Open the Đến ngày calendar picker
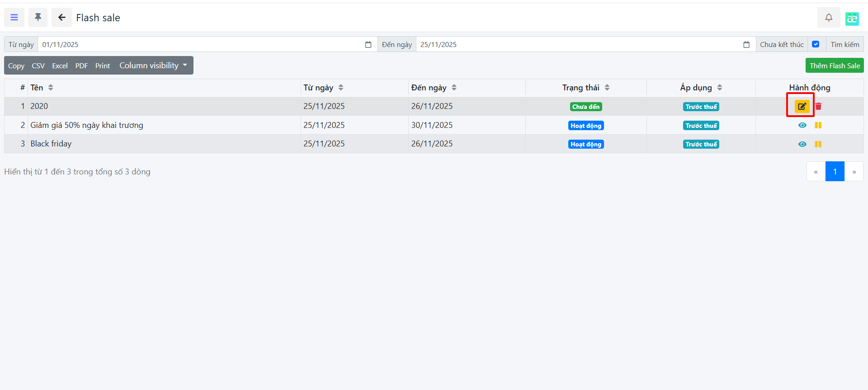This screenshot has height=390, width=868. (x=746, y=45)
